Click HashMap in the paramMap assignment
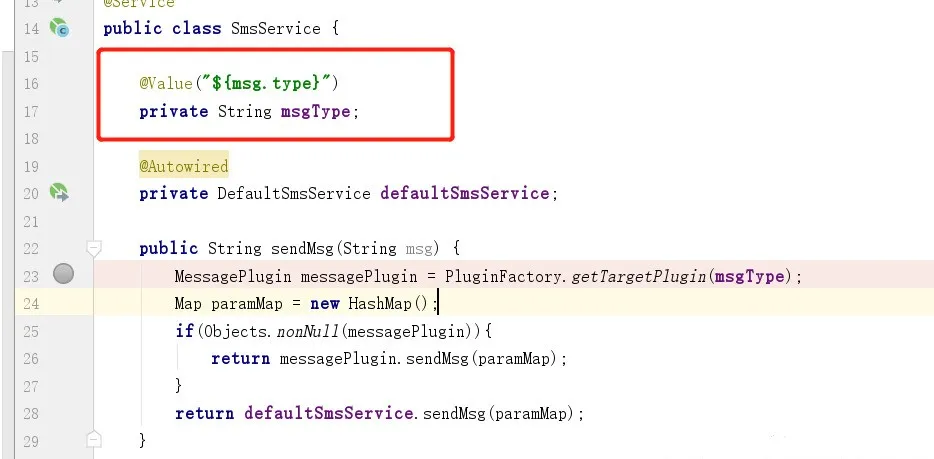This screenshot has width=934, height=459. click(x=380, y=304)
